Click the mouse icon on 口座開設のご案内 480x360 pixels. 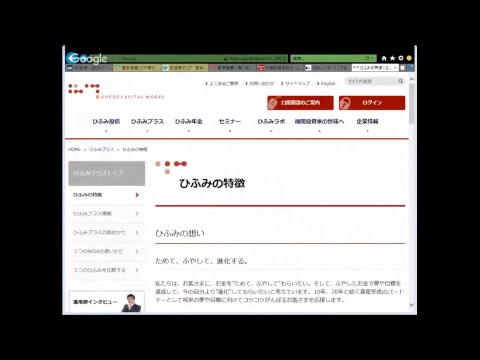click(x=273, y=103)
